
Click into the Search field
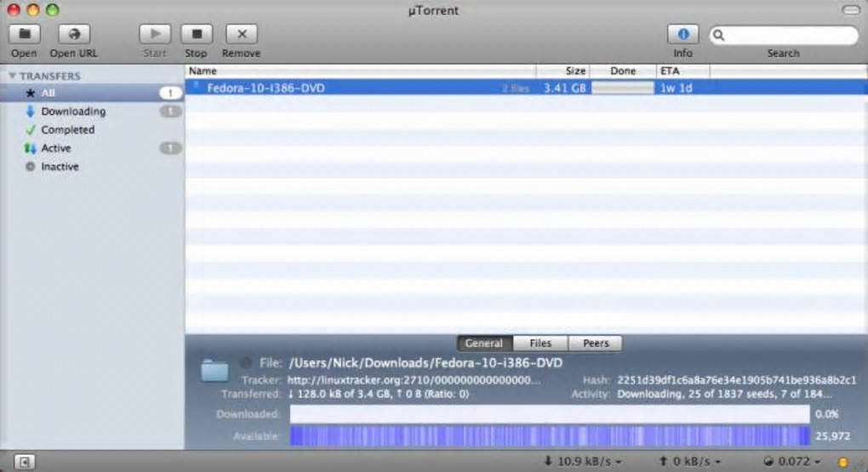(784, 36)
